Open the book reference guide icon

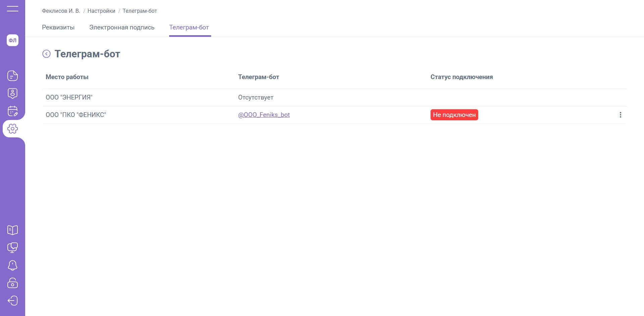(12, 230)
